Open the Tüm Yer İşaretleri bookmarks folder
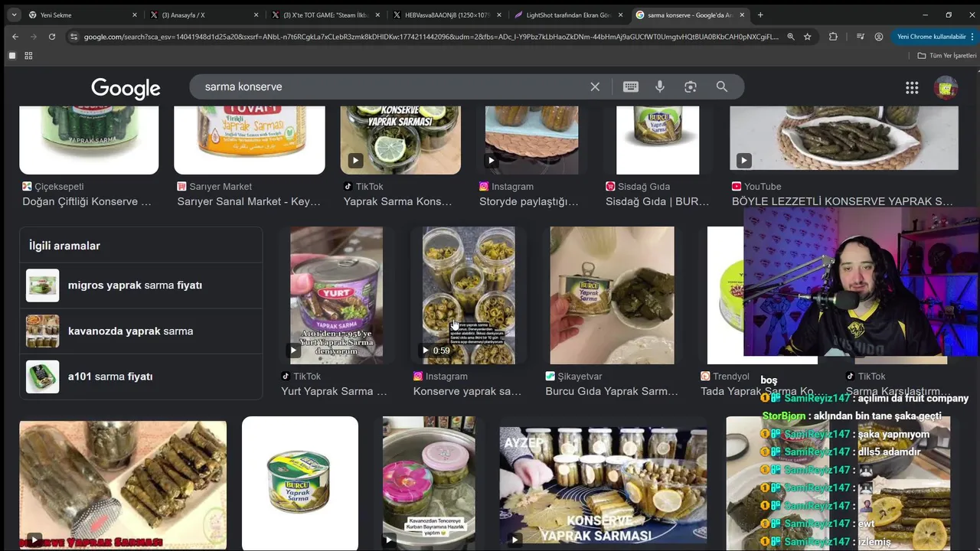Viewport: 980px width, 551px height. (x=947, y=56)
